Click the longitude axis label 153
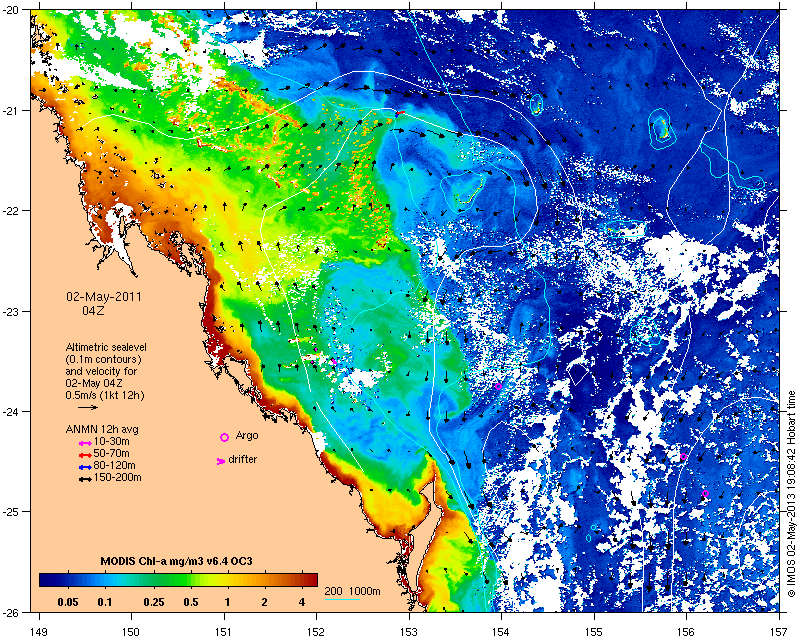 tap(409, 632)
